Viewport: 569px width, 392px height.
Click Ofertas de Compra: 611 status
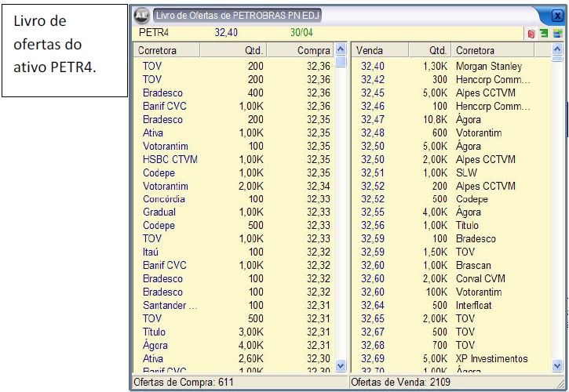[184, 383]
